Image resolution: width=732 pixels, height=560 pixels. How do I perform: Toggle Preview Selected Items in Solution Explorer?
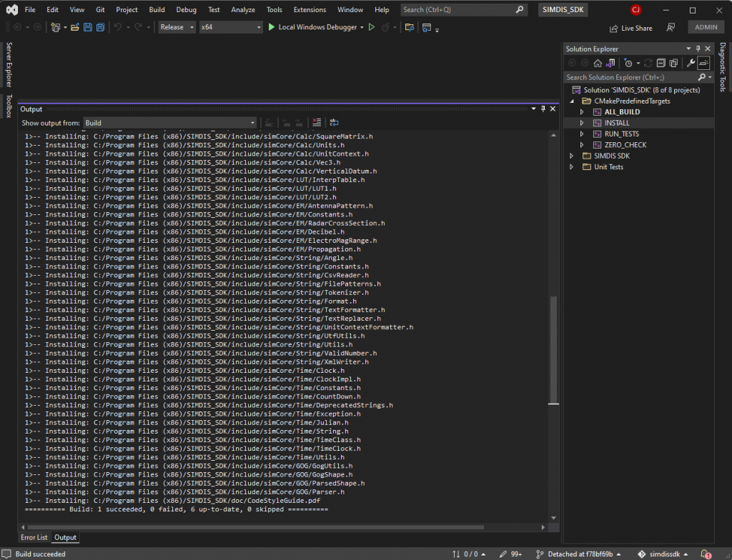pyautogui.click(x=703, y=63)
